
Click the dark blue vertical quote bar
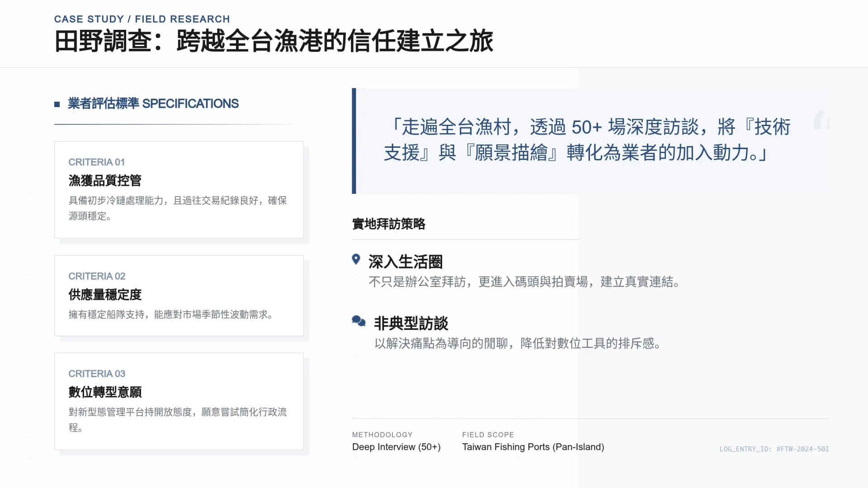(354, 141)
